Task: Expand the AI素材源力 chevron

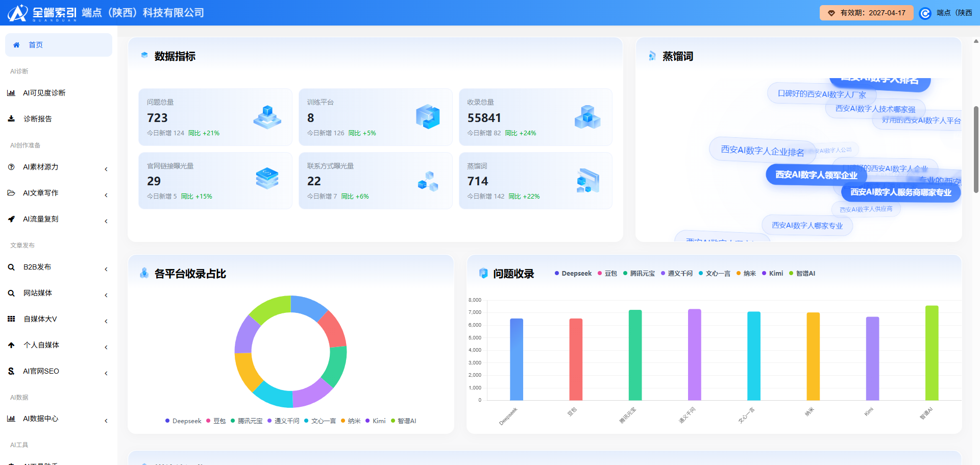Action: (x=106, y=169)
